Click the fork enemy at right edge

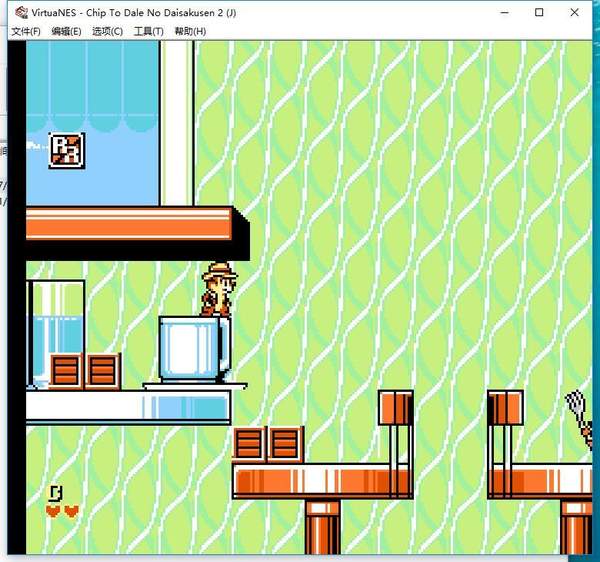point(579,419)
